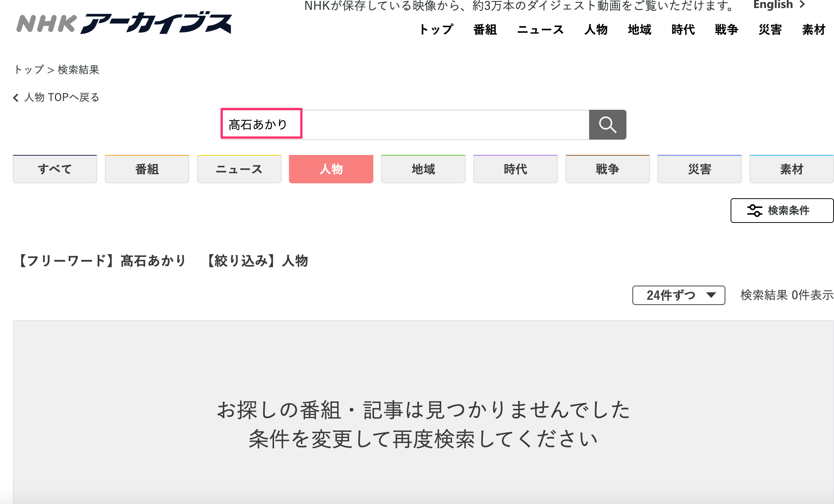Viewport: 834px width, 504px height.
Task: Select the すべて filter tab
Action: click(55, 169)
